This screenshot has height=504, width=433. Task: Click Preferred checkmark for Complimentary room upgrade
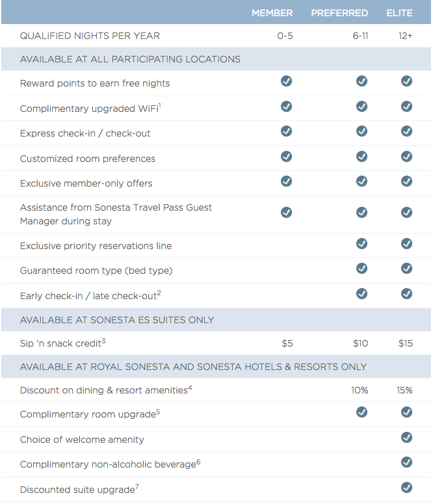pos(361,412)
